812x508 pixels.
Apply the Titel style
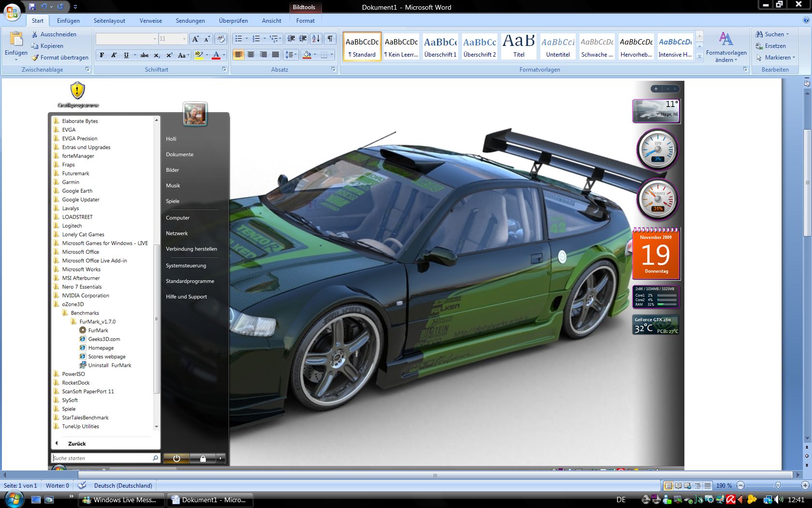tap(519, 47)
